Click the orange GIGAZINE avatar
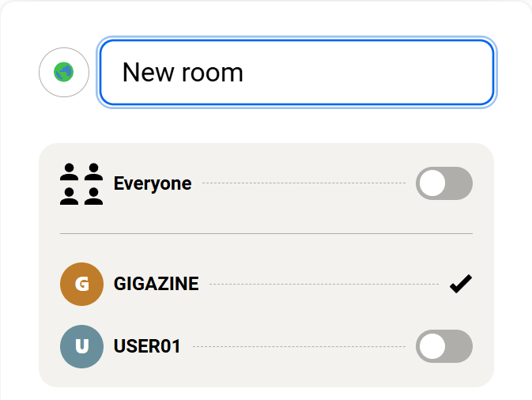 pos(81,284)
